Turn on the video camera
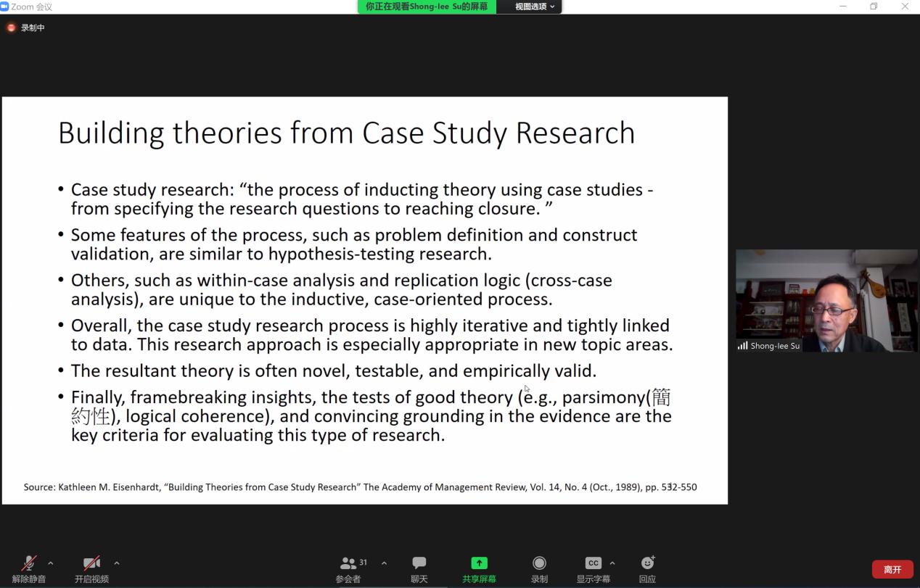This screenshot has width=920, height=588. (91, 564)
